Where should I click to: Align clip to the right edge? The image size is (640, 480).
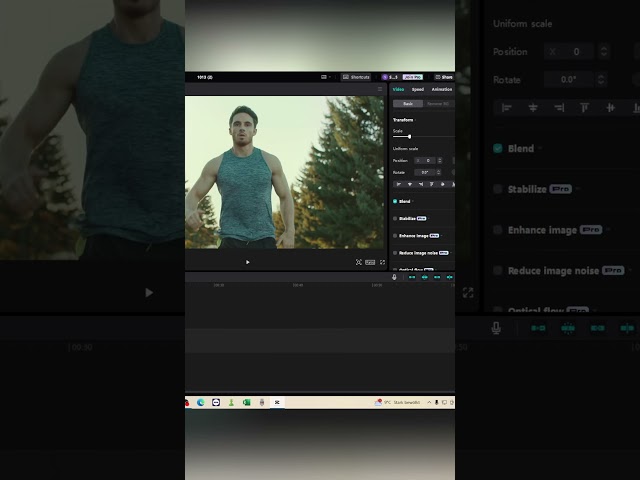pyautogui.click(x=421, y=184)
